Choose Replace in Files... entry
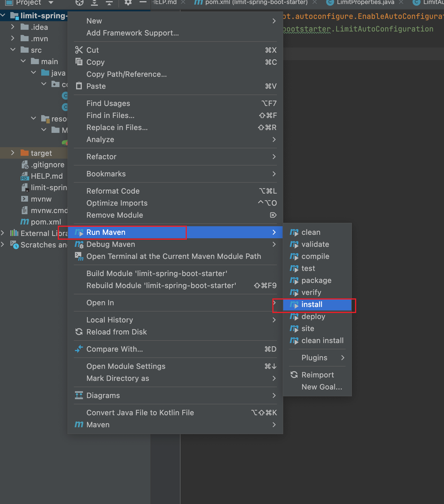The height and width of the screenshot is (504, 444). [175, 127]
